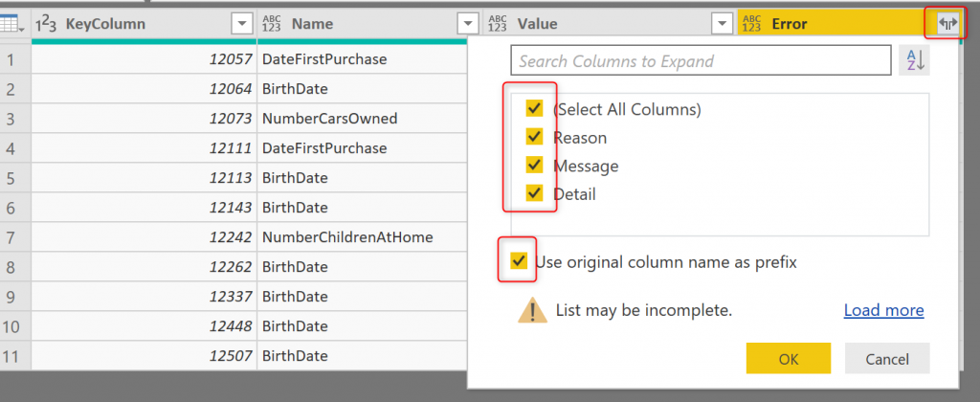Disable Use original column name as prefix

[x=518, y=260]
